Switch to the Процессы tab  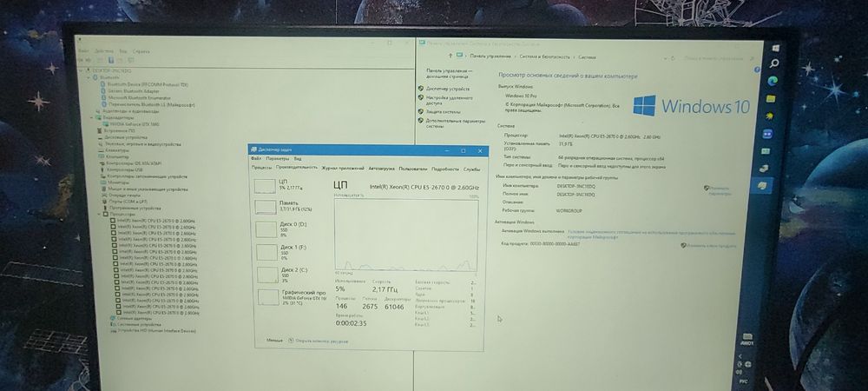click(262, 167)
